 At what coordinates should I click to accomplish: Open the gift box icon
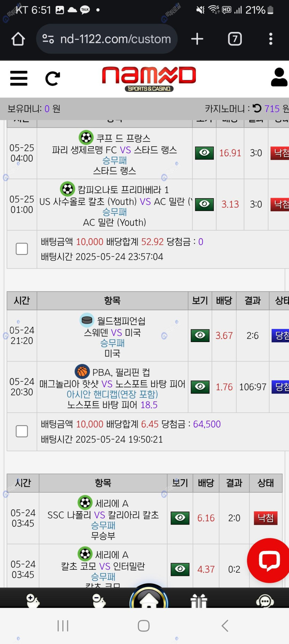[199, 600]
